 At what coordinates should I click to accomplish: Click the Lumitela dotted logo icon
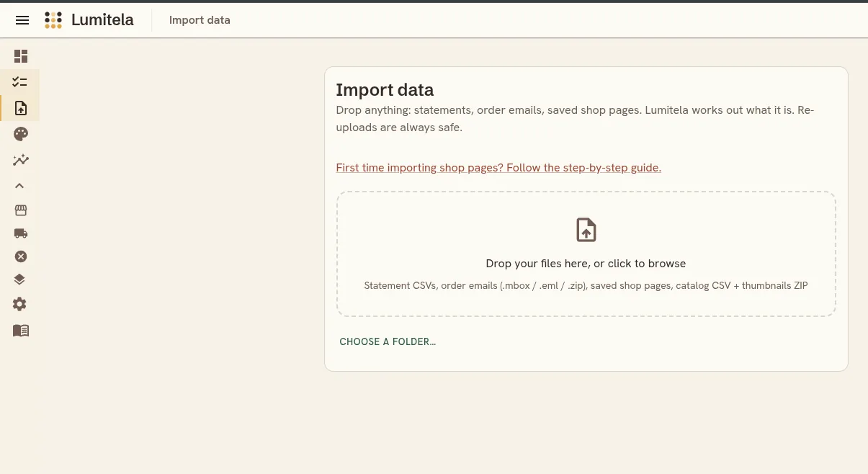coord(53,20)
